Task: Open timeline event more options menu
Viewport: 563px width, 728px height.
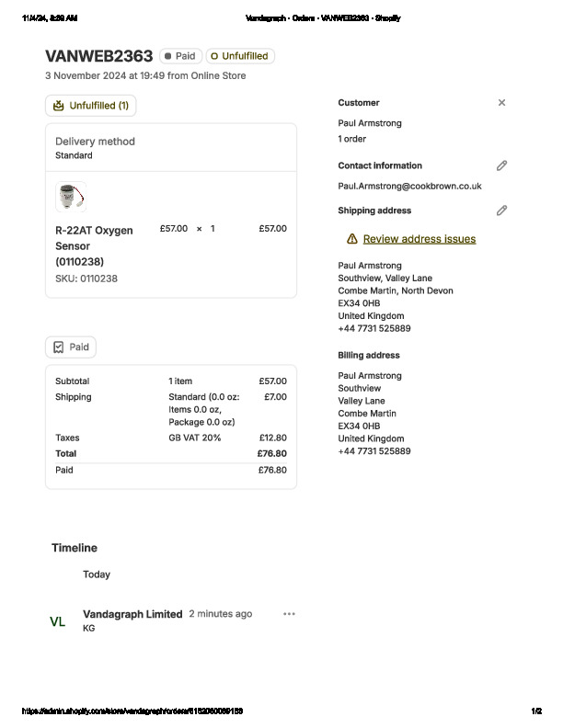Action: (x=289, y=614)
